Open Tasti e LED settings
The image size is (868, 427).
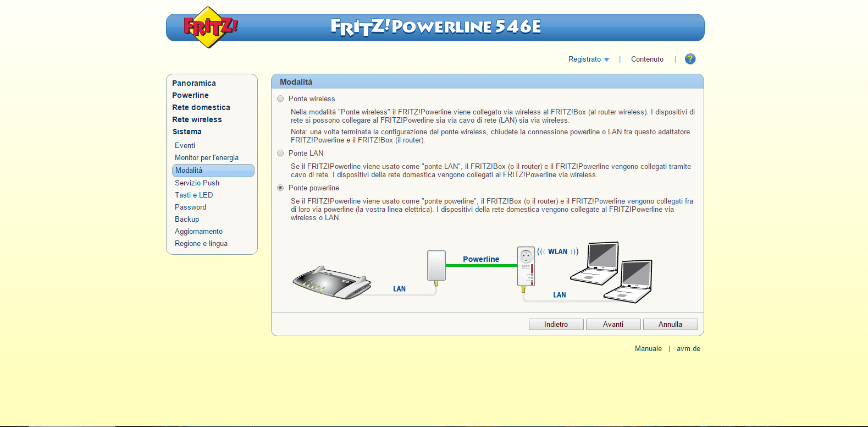(193, 195)
